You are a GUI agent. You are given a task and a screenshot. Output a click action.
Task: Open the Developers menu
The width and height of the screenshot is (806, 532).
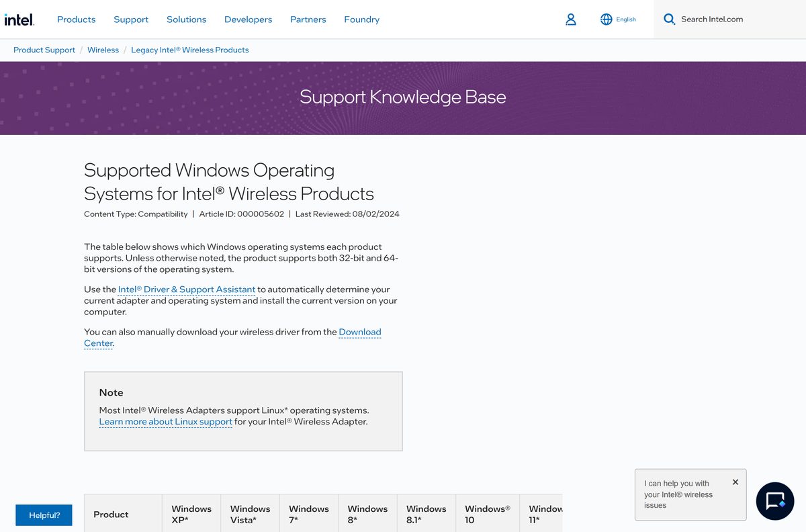(x=249, y=19)
